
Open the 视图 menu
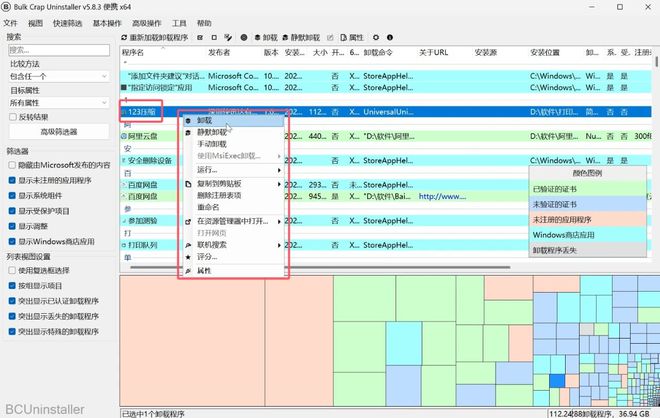click(x=35, y=23)
